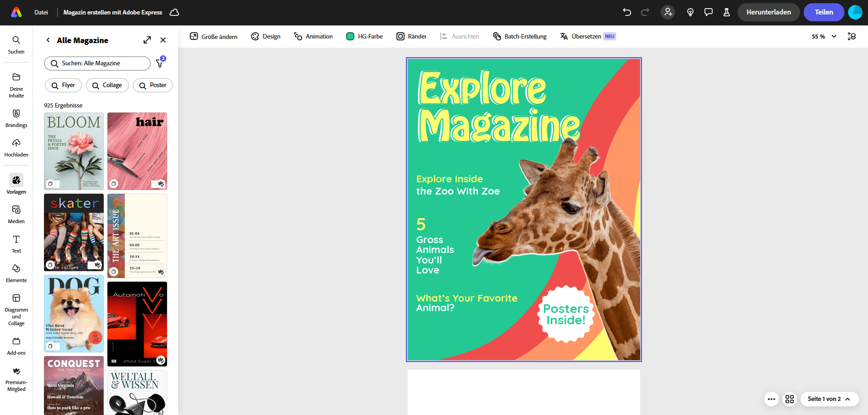868x415 pixels.
Task: Open the Animation toolbar option
Action: pyautogui.click(x=313, y=36)
